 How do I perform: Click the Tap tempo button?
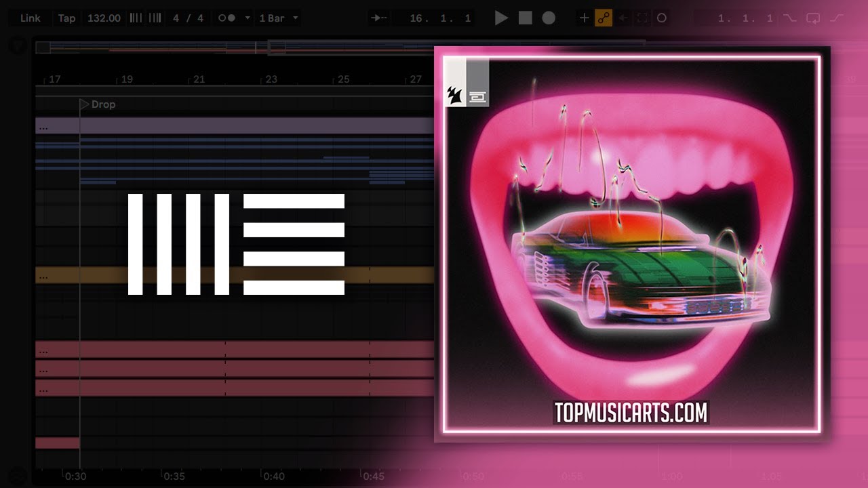coord(66,18)
